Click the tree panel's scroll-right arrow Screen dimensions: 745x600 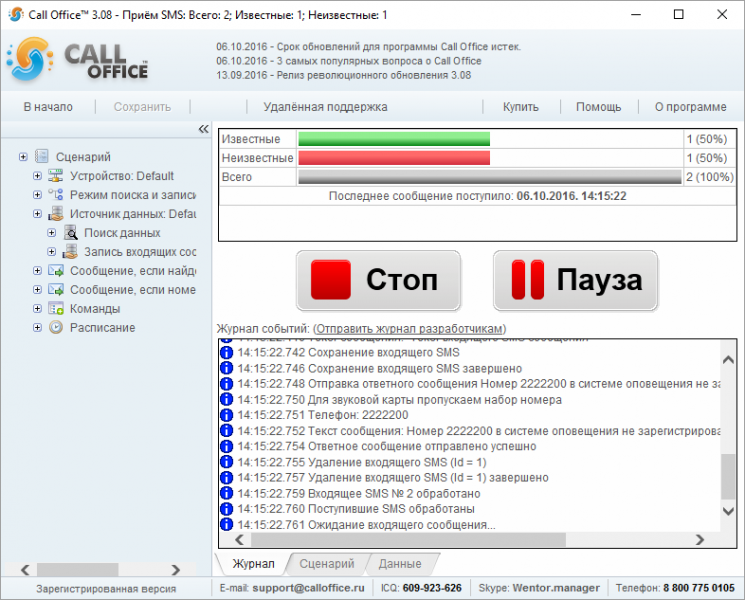tap(176, 570)
